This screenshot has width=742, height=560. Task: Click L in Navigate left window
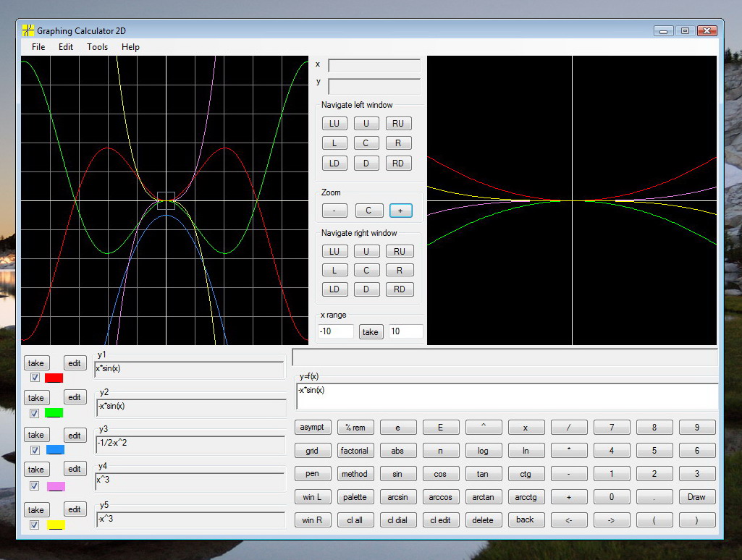(334, 143)
